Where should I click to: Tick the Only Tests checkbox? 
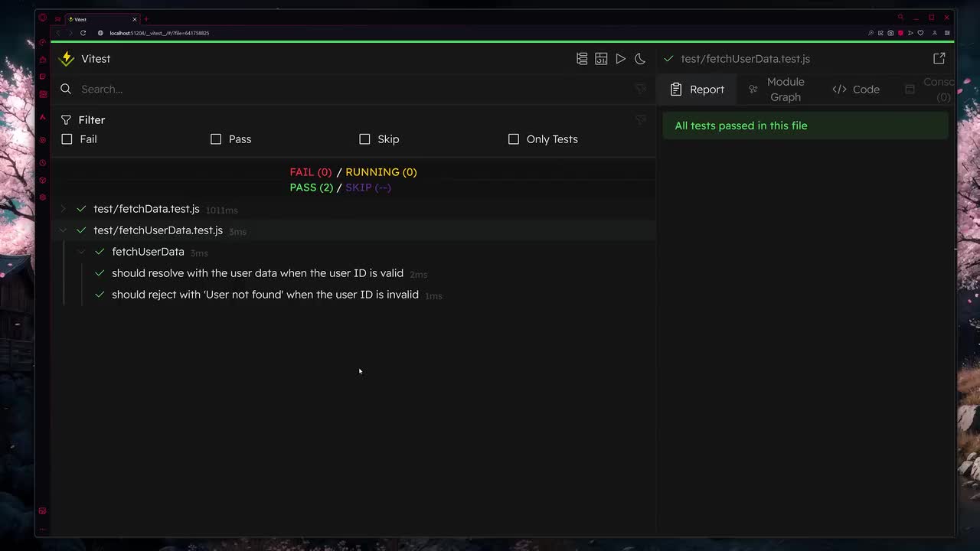pyautogui.click(x=514, y=139)
